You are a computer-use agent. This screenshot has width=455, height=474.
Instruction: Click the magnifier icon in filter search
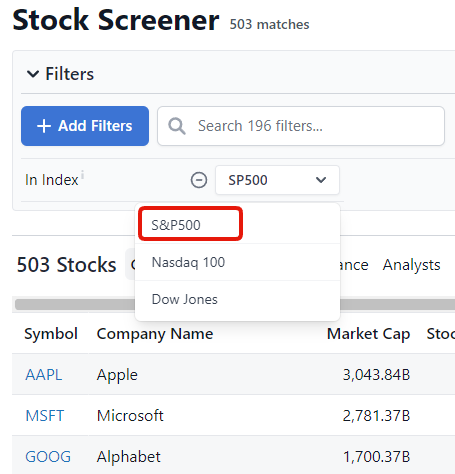click(177, 126)
